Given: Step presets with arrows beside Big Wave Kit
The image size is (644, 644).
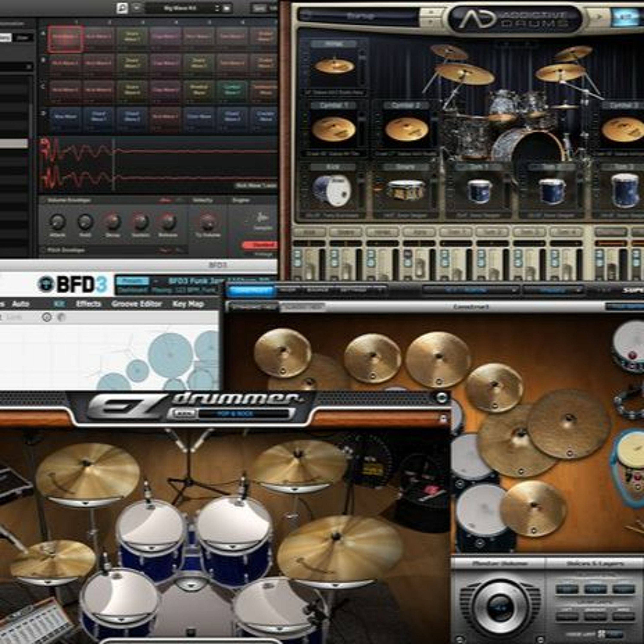Looking at the screenshot, I should 218,8.
